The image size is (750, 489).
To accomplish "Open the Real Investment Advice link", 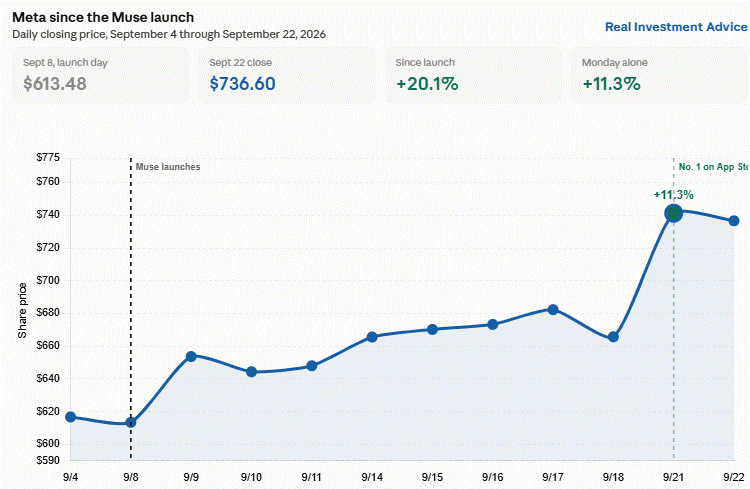I will pyautogui.click(x=676, y=27).
